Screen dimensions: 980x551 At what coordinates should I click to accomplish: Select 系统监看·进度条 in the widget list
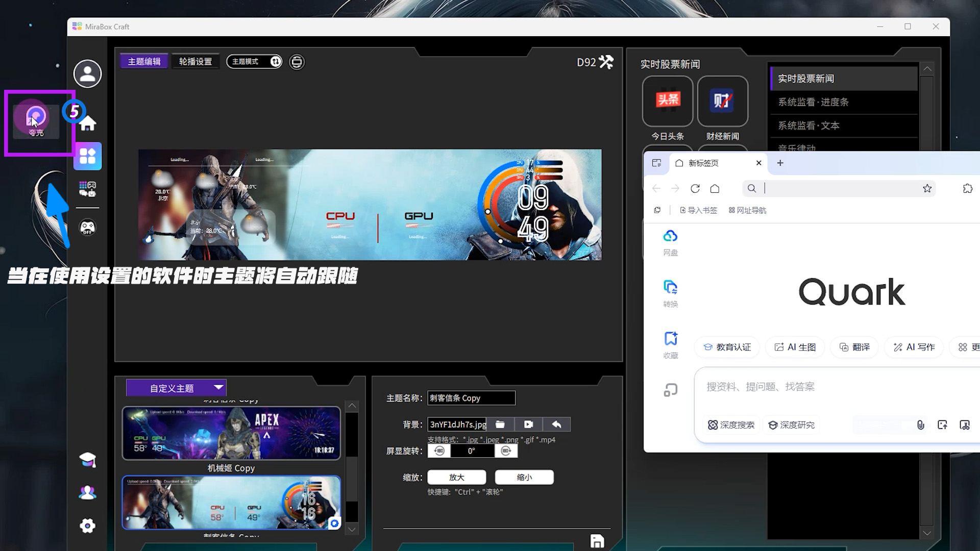(844, 102)
